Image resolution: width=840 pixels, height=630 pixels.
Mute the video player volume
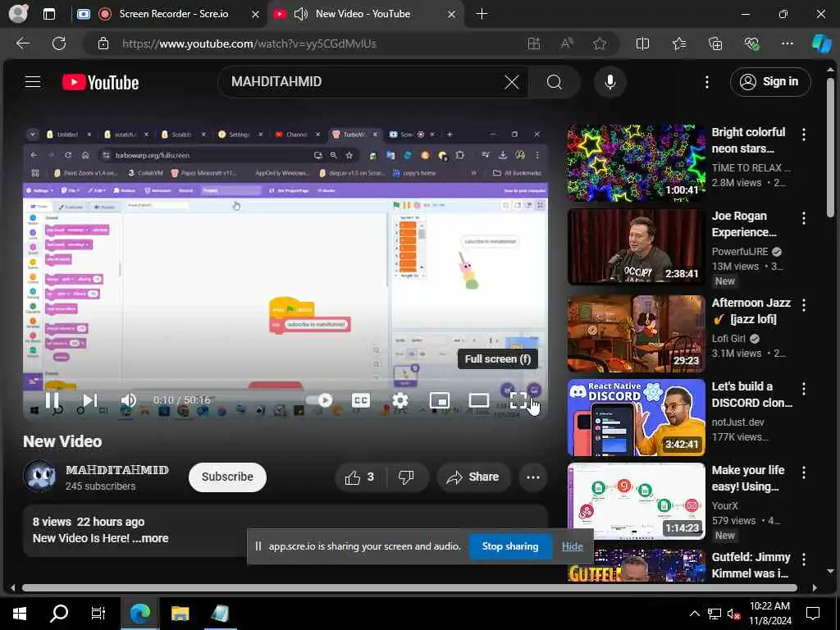coord(129,400)
